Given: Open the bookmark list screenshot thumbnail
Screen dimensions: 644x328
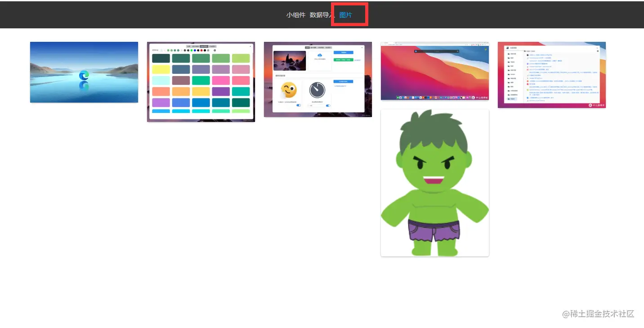Looking at the screenshot, I should click(x=552, y=75).
